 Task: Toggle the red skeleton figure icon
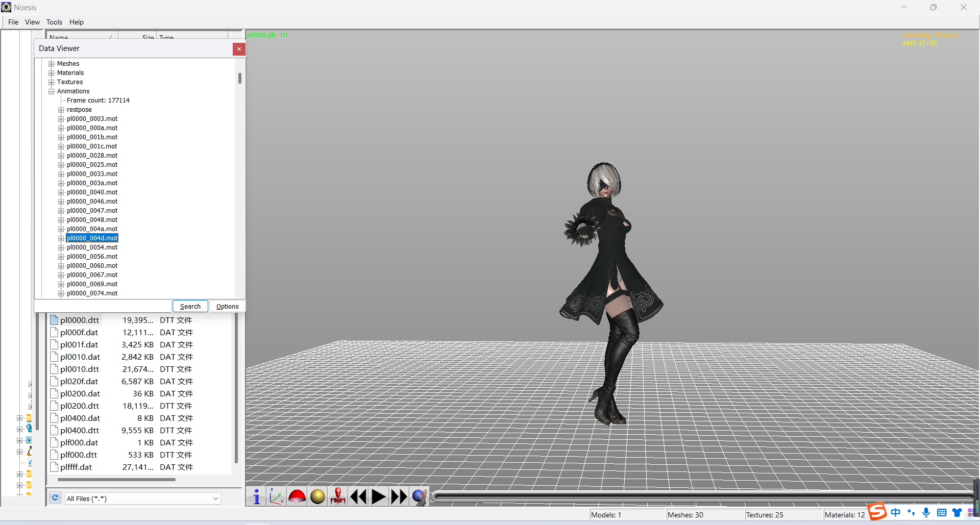(338, 496)
